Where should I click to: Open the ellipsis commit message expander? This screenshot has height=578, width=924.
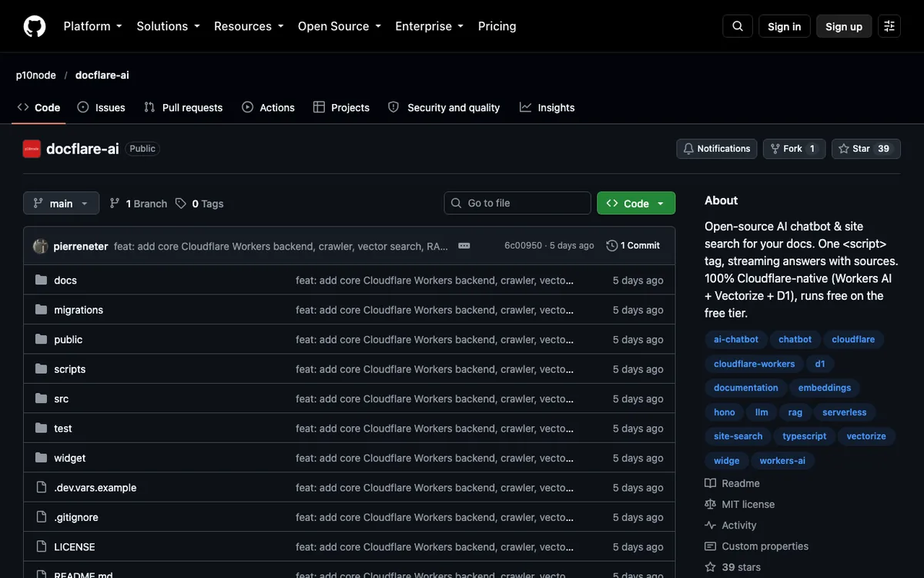point(464,246)
